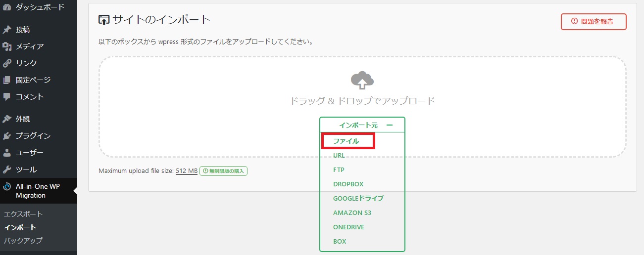
Task: Click the Links chain icon
Action: click(x=7, y=63)
